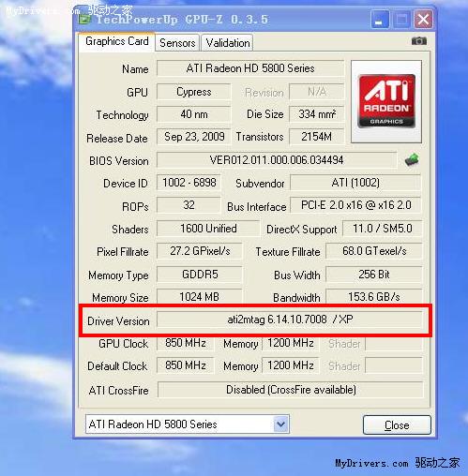The image size is (468, 476).
Task: Click the Release Date label
Action: [x=117, y=139]
